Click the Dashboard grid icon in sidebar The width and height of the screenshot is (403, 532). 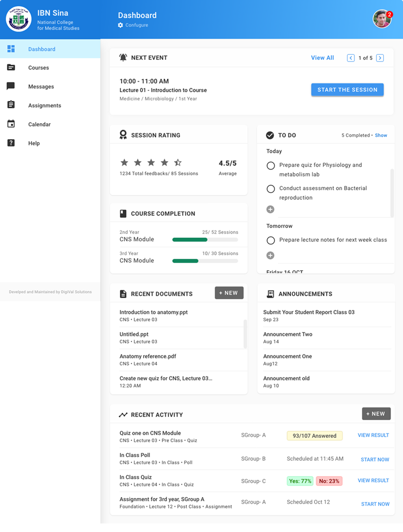(11, 49)
